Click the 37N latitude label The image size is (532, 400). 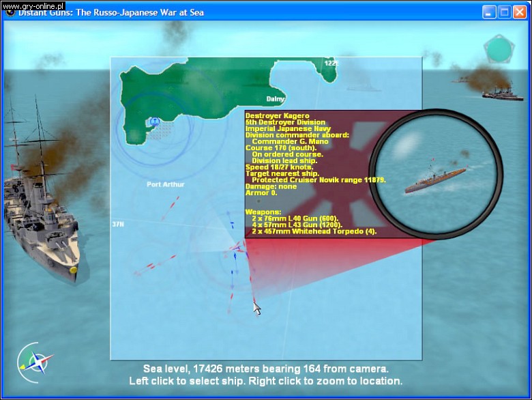pyautogui.click(x=118, y=225)
